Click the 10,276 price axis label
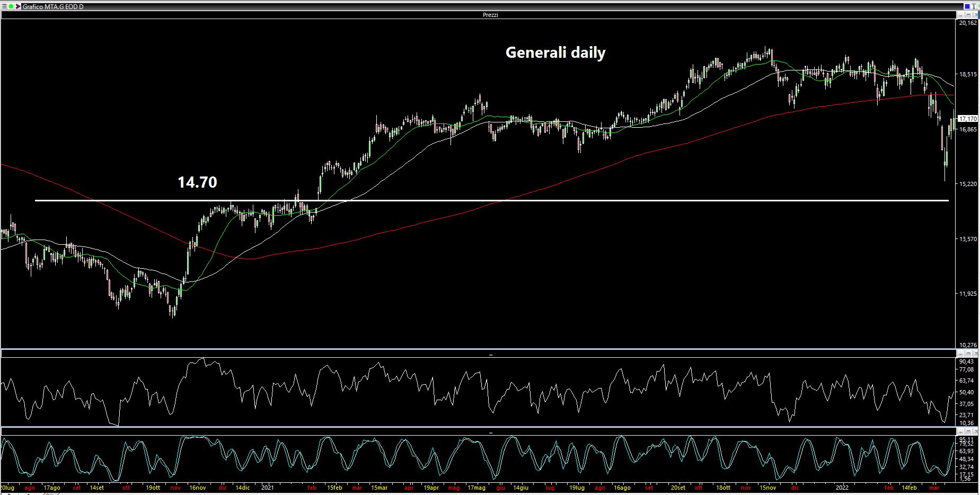This screenshot has height=495, width=980. [x=968, y=345]
